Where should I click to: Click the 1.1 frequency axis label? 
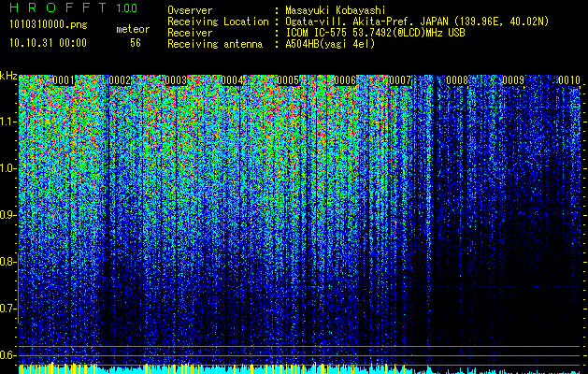[8, 122]
